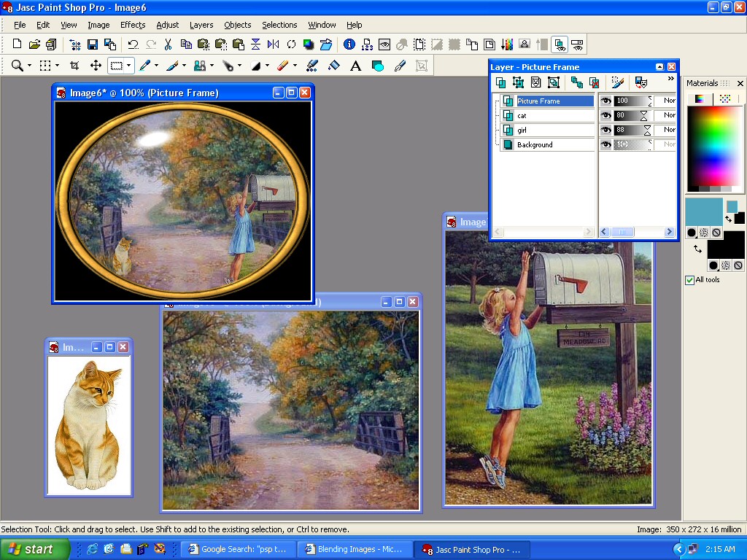Click the large foreground color swatch
This screenshot has width=747, height=560.
click(x=704, y=211)
